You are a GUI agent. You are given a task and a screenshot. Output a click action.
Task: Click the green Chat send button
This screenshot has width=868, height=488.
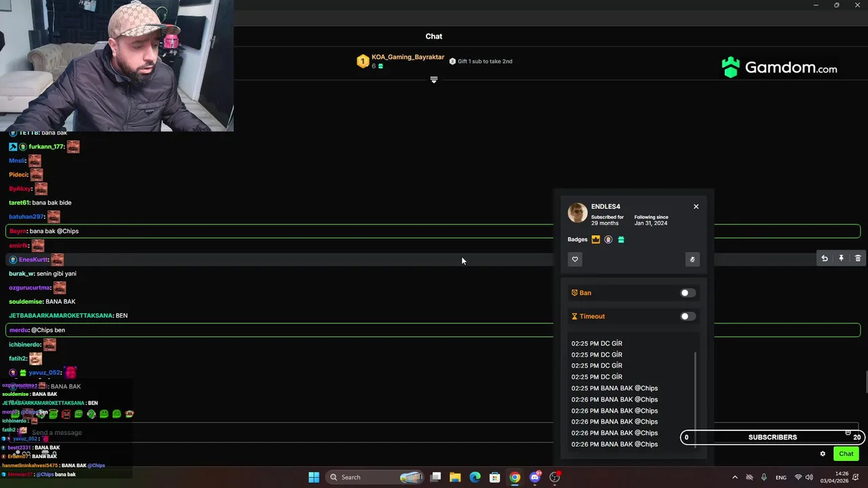(x=846, y=454)
